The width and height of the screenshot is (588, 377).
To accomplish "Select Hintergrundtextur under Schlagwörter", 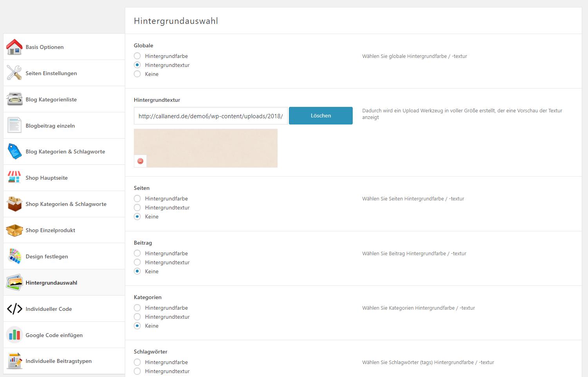I will [x=137, y=371].
